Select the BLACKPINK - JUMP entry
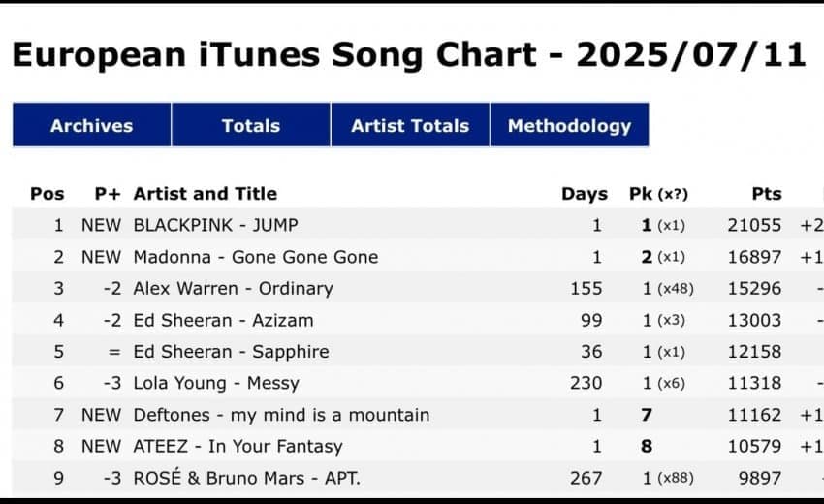This screenshot has width=824, height=504. point(215,225)
